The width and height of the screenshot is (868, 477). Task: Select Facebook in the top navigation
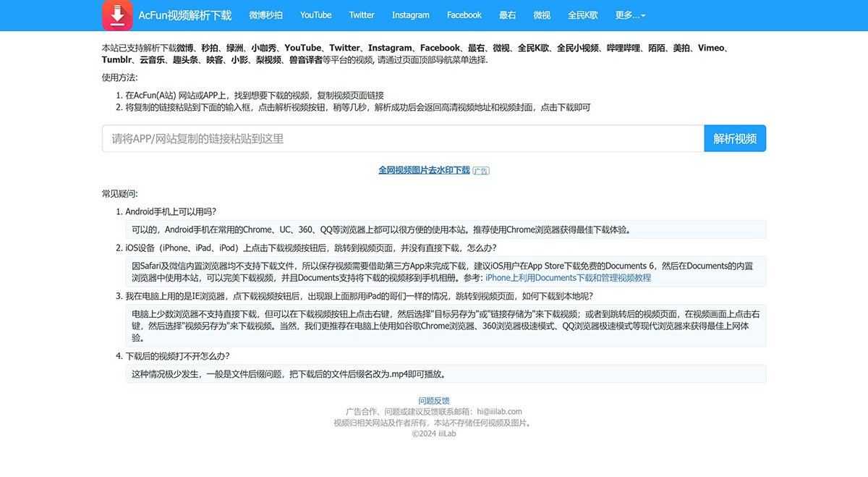(464, 14)
